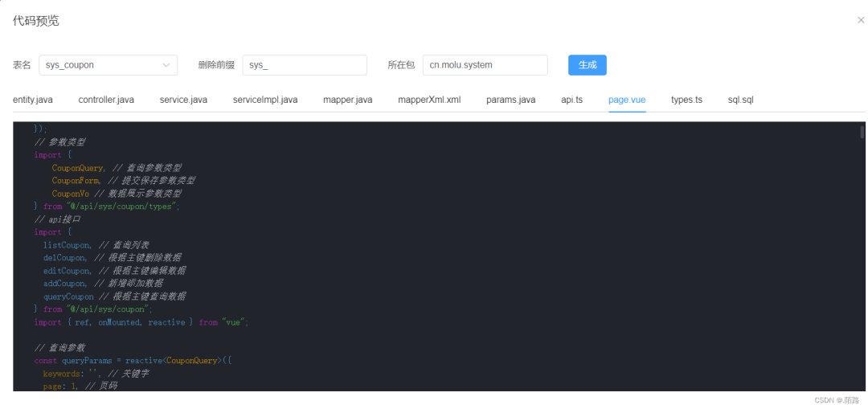
Task: View the params.java tab
Action: [510, 100]
